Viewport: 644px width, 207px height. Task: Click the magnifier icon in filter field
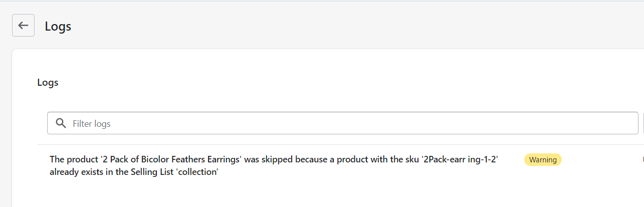point(61,123)
